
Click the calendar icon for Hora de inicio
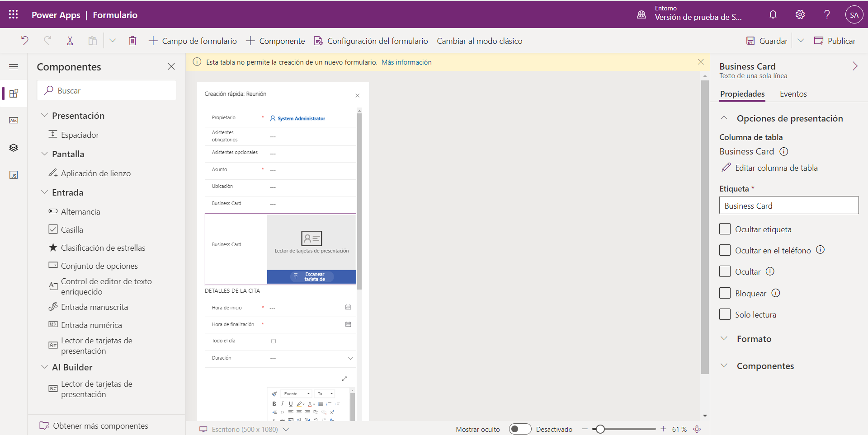pos(348,307)
